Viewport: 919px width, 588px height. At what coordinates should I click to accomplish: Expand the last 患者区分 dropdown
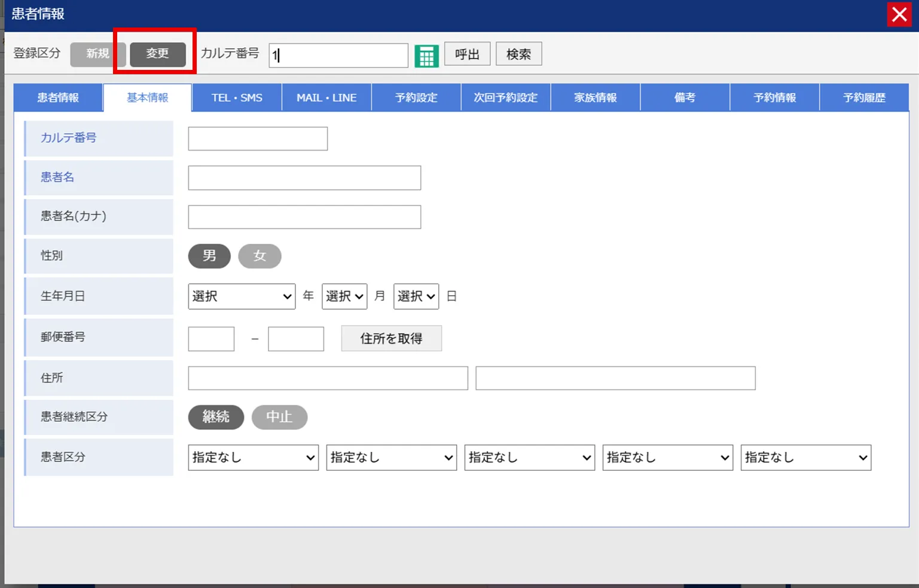(805, 458)
